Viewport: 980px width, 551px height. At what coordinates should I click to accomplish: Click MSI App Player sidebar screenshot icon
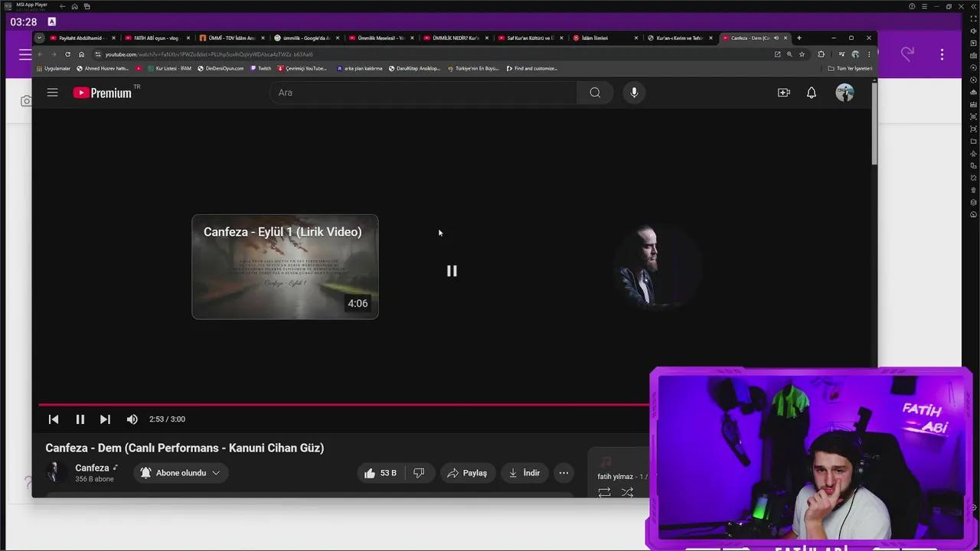pyautogui.click(x=973, y=117)
